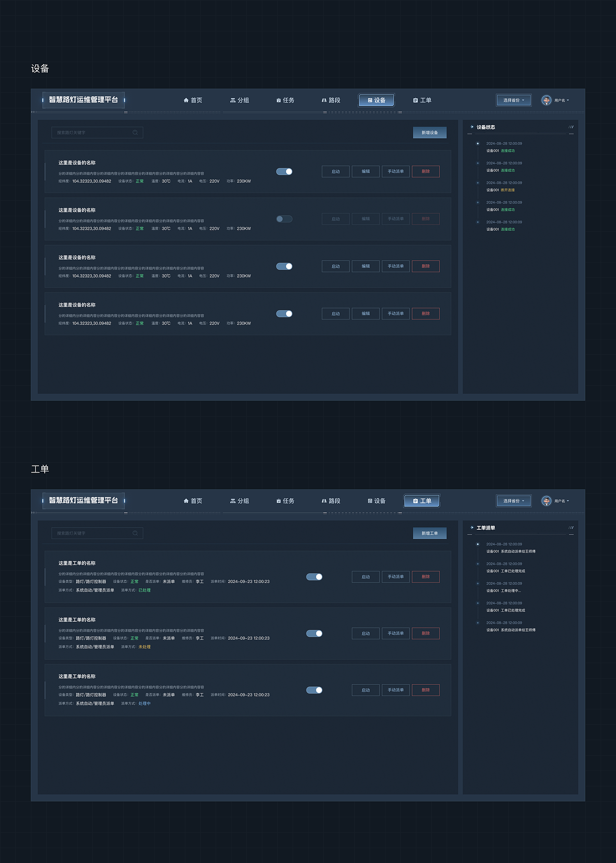This screenshot has height=863, width=616.
Task: Click the user avatar on the 设备 screen
Action: 546,100
